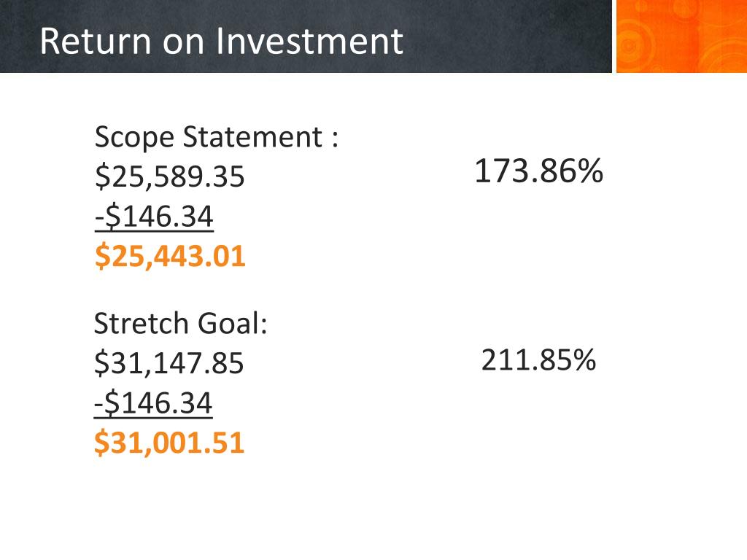Click the word Stretch in the heading
Viewport: 747px width, 560px height.
click(142, 323)
